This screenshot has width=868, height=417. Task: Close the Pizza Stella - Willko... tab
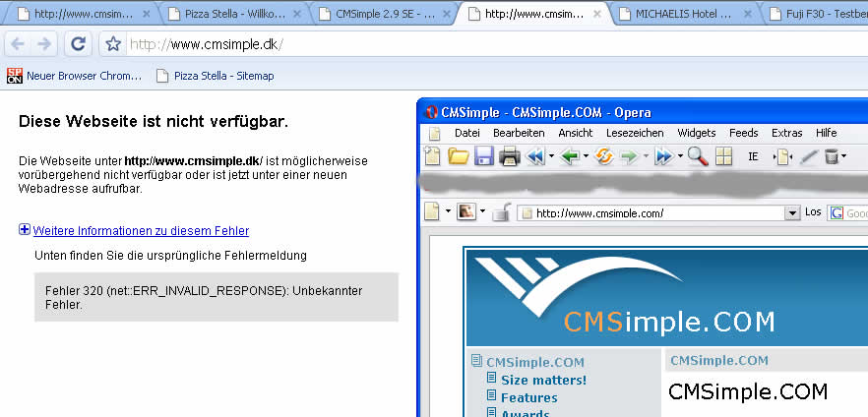tap(297, 15)
